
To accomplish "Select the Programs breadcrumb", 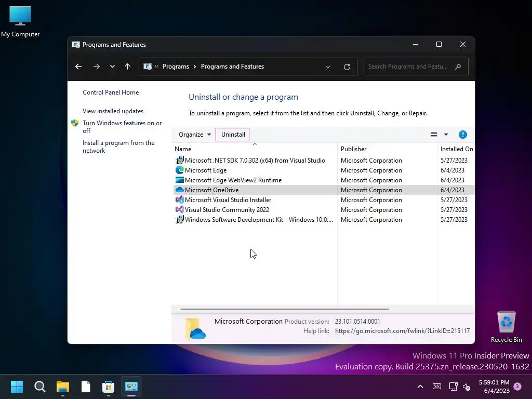I will (176, 66).
